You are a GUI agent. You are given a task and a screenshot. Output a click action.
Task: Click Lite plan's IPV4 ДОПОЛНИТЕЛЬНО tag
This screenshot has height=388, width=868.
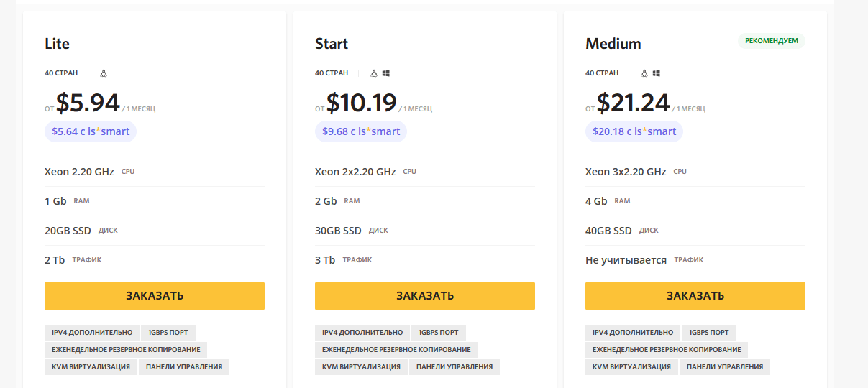click(x=92, y=333)
